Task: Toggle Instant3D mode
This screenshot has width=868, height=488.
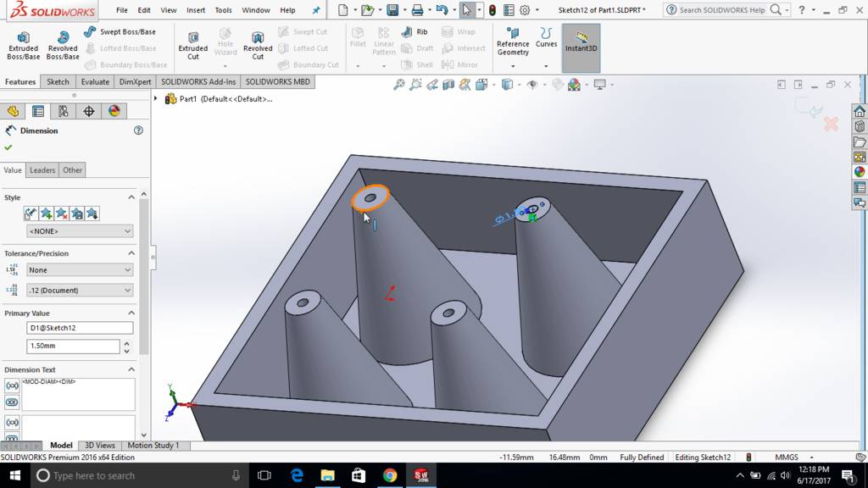Action: (581, 47)
